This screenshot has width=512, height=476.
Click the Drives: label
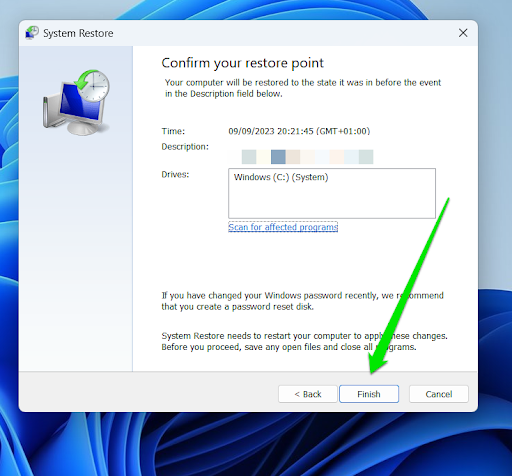(175, 174)
